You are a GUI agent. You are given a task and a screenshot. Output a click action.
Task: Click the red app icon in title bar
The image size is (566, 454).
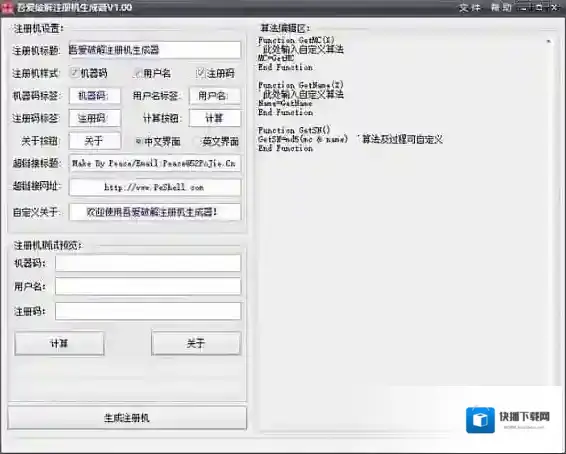(8, 8)
